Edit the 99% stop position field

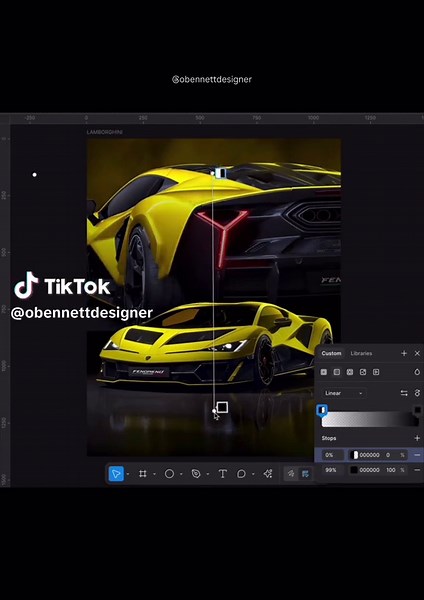(332, 470)
